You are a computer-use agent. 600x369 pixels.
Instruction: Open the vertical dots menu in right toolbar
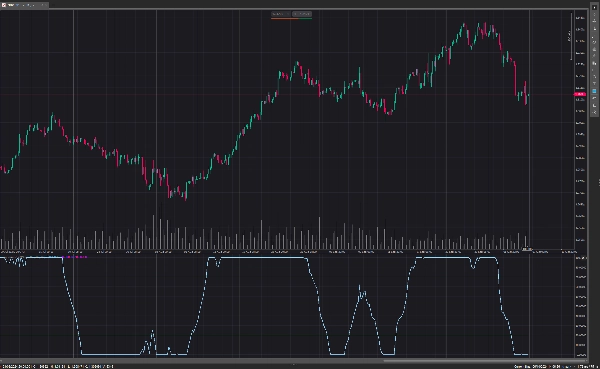(594, 15)
